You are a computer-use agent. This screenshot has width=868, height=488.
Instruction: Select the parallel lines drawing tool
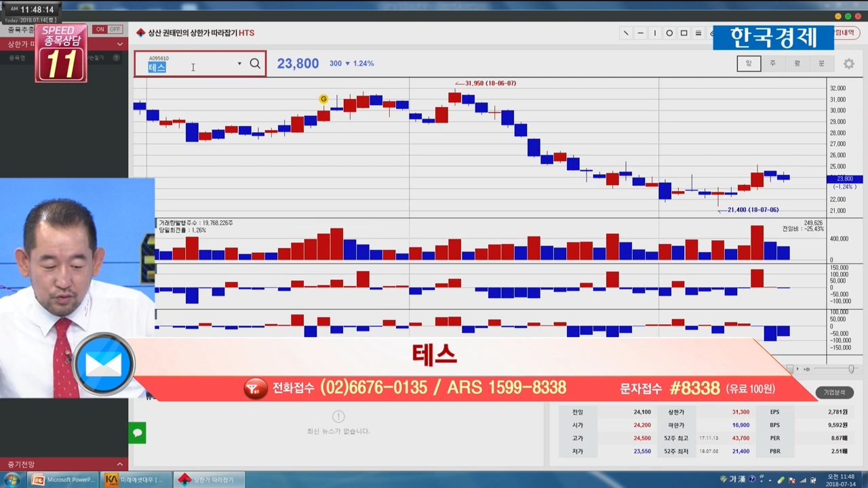click(x=698, y=33)
